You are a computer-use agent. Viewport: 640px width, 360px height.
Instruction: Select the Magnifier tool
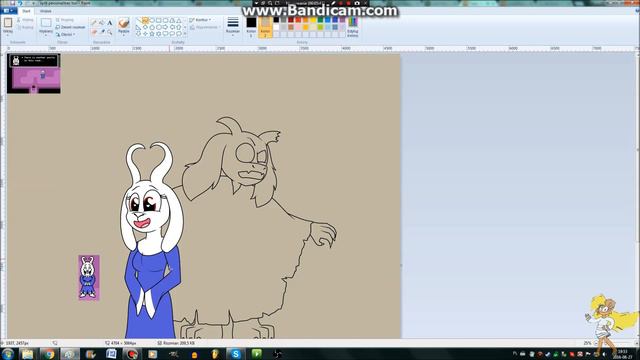coord(109,31)
